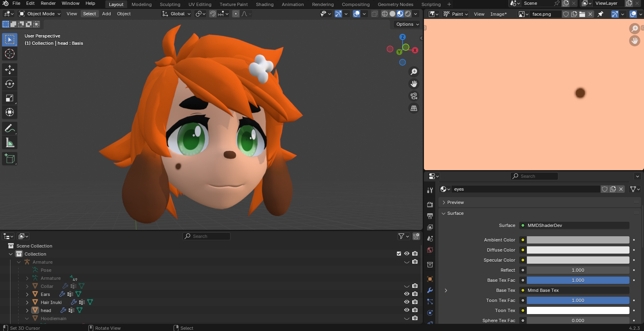The image size is (644, 331).
Task: Open the outliner filter dropdown
Action: click(x=404, y=236)
